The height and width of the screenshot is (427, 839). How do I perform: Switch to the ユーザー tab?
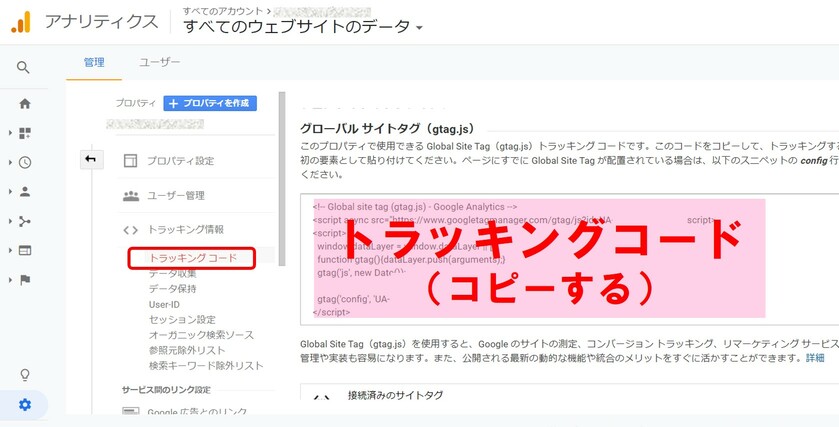click(x=160, y=62)
